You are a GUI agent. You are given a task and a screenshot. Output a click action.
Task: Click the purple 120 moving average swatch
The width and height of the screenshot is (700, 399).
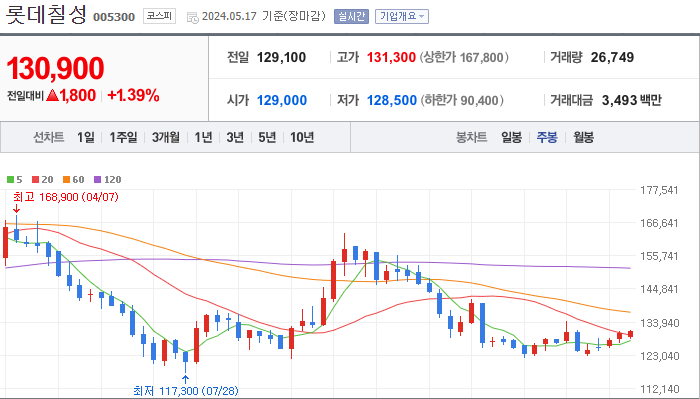pyautogui.click(x=98, y=179)
